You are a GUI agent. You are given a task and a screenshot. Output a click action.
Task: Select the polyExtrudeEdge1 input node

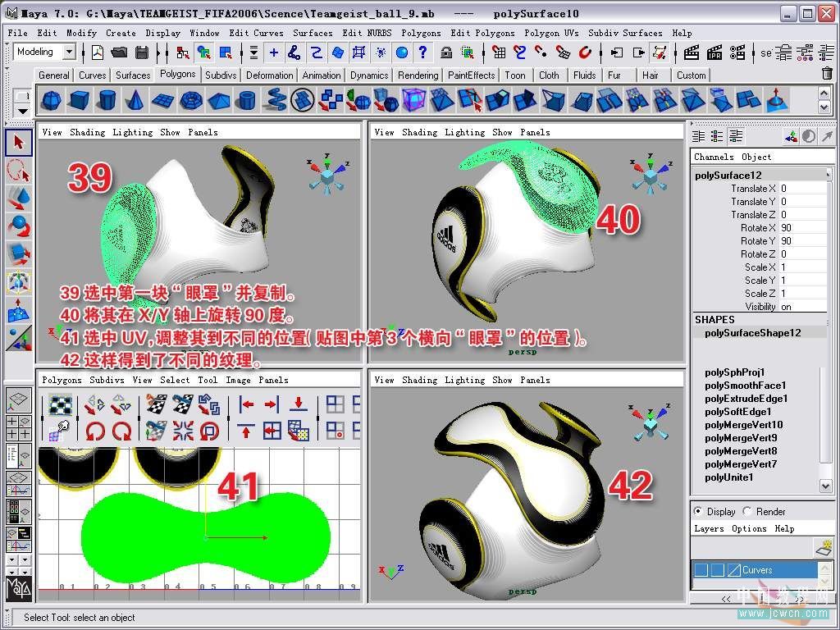[x=746, y=399]
